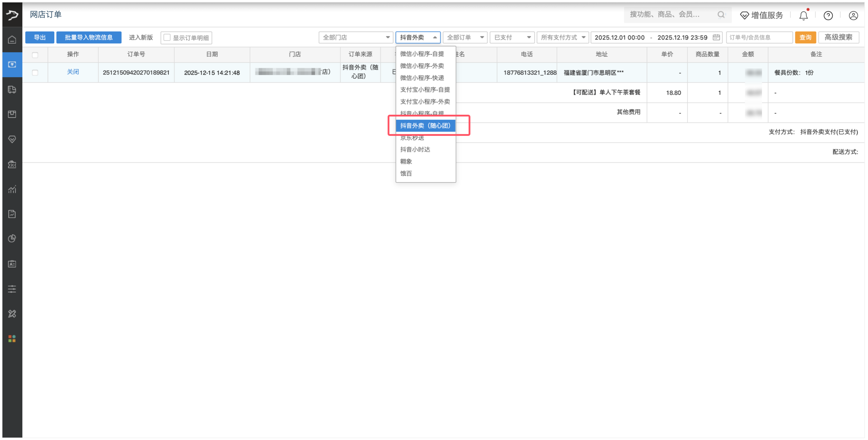The width and height of the screenshot is (868, 440).
Task: Click the notification bell icon
Action: (x=803, y=15)
